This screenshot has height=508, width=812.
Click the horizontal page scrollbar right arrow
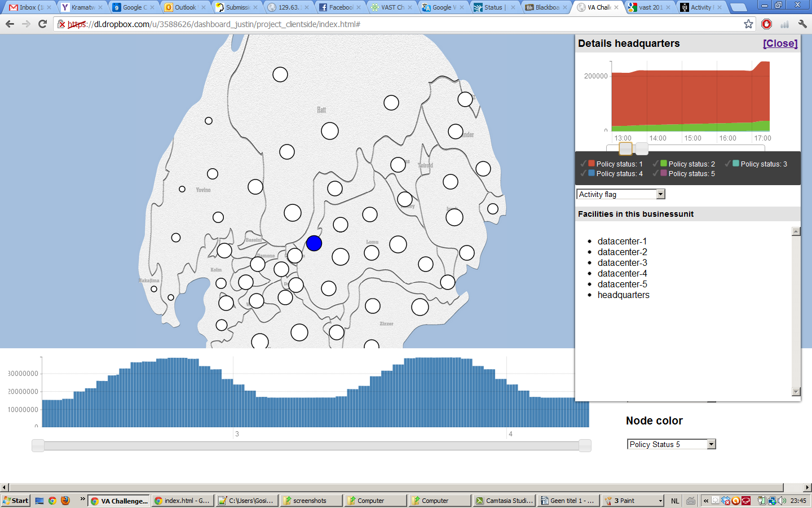(x=807, y=487)
